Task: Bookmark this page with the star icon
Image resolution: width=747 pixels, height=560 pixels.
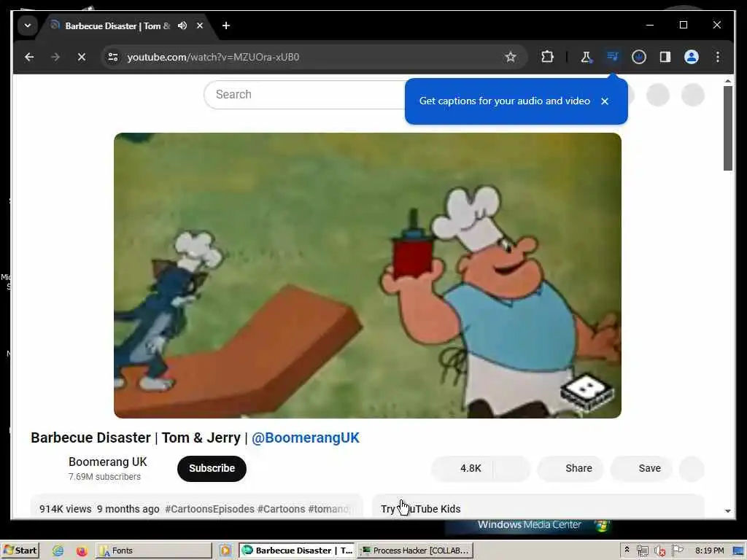Action: (x=511, y=57)
